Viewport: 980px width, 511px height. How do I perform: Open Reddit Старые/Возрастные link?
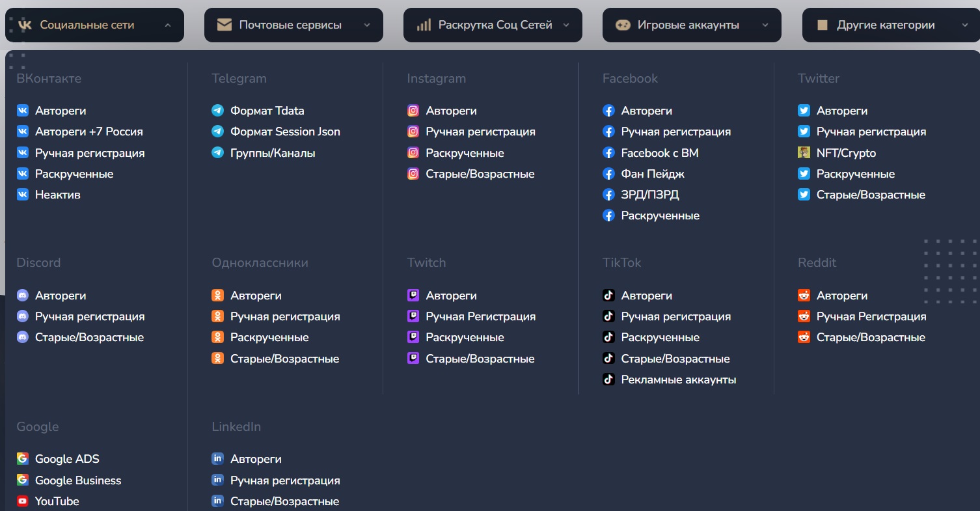point(871,337)
